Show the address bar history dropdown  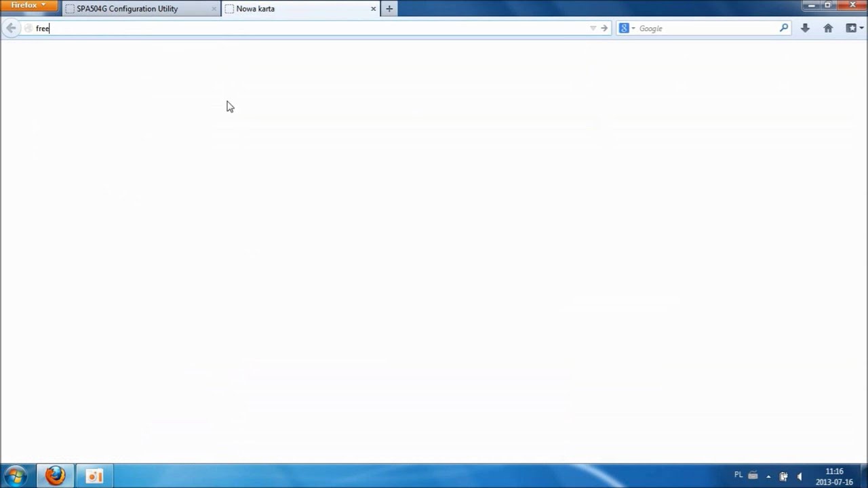coord(593,28)
